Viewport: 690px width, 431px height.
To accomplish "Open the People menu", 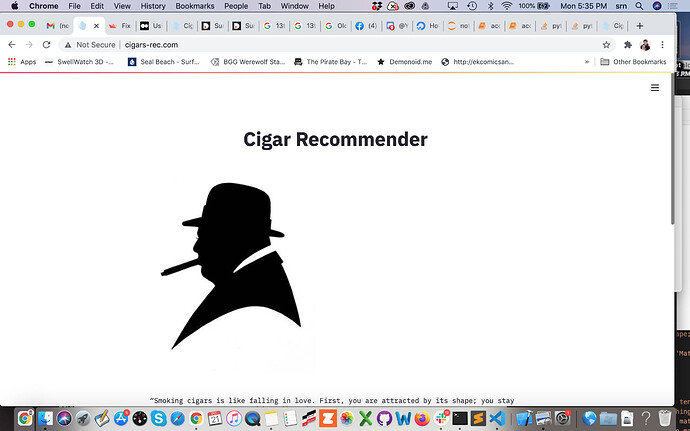I will pos(236,6).
